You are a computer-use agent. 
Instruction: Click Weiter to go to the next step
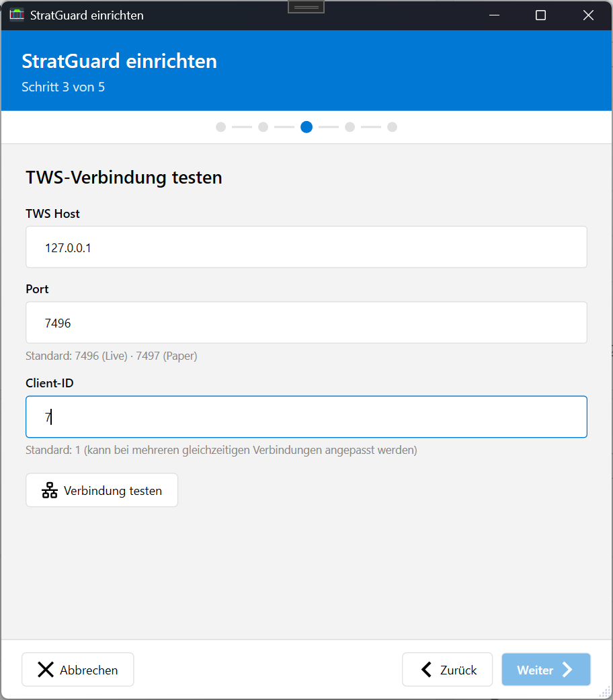tap(546, 669)
